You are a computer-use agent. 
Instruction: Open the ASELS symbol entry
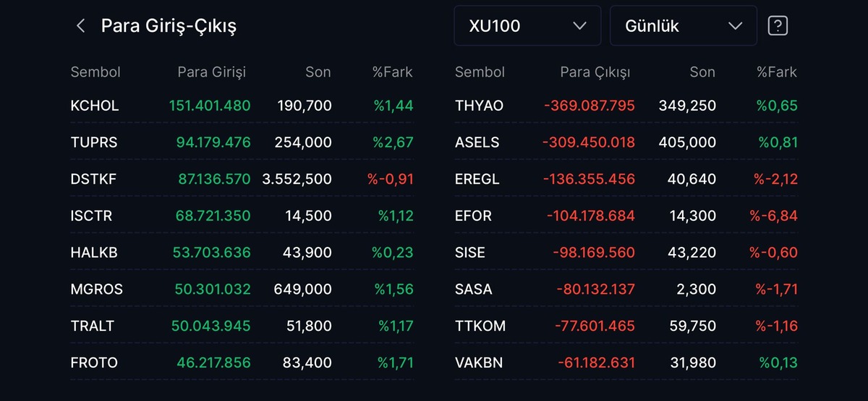coord(477,143)
